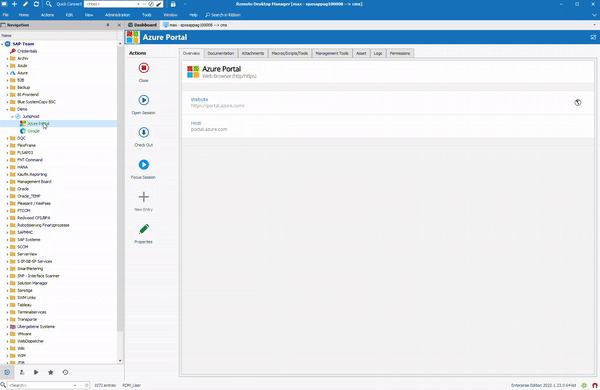
Task: Click the favorites star icon at the bottom
Action: pyautogui.click(x=51, y=372)
